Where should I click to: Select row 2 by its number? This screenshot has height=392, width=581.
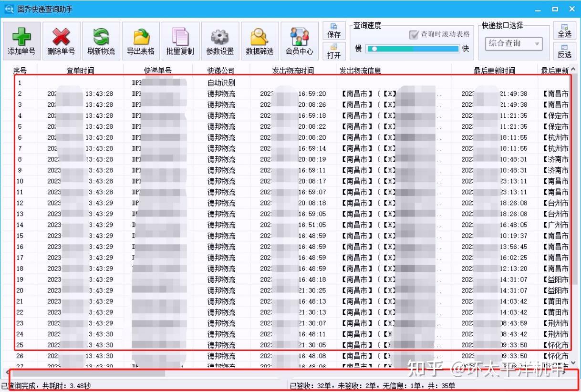tap(20, 93)
